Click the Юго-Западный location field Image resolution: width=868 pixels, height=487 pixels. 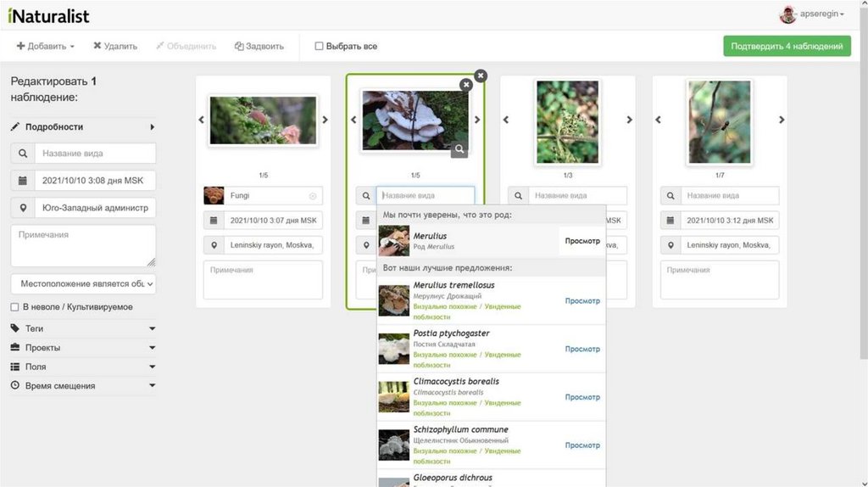tap(95, 208)
